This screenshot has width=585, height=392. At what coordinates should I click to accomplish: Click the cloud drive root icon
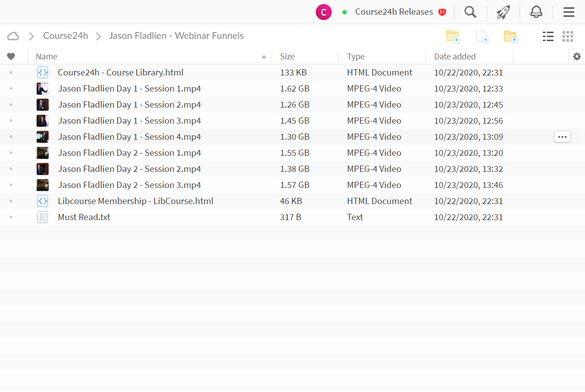[x=13, y=36]
